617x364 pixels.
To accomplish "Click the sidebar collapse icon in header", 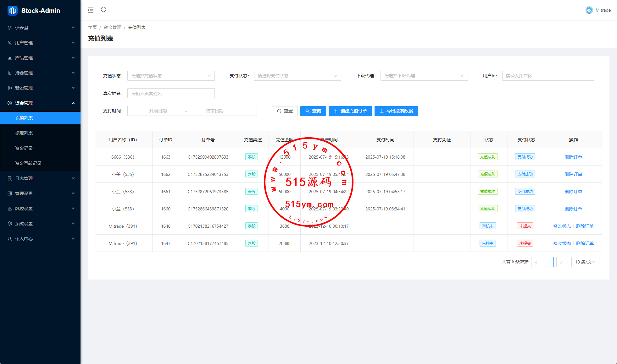I will [91, 10].
